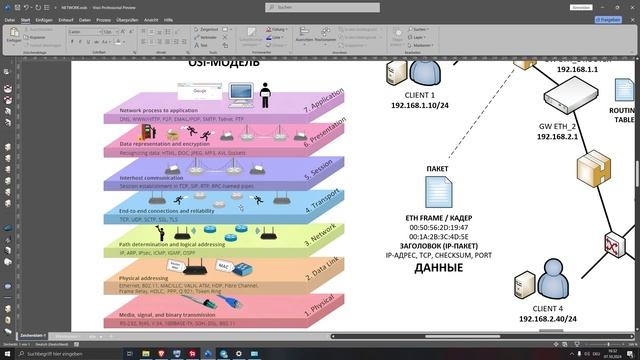
Task: Toggle italic formatting
Action: click(80, 42)
